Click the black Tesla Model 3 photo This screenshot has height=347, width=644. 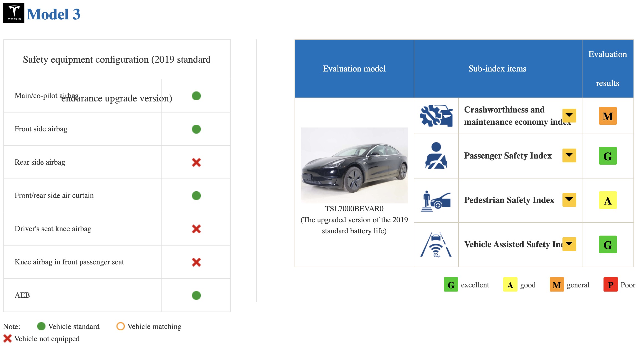click(354, 165)
